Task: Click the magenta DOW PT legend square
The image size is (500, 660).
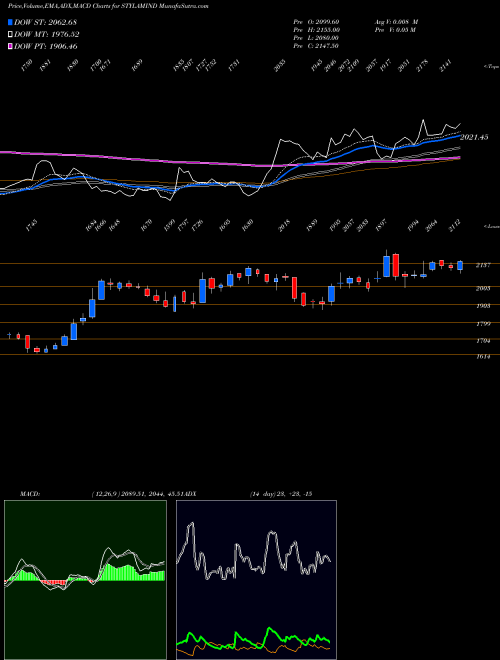Action: pos(10,46)
